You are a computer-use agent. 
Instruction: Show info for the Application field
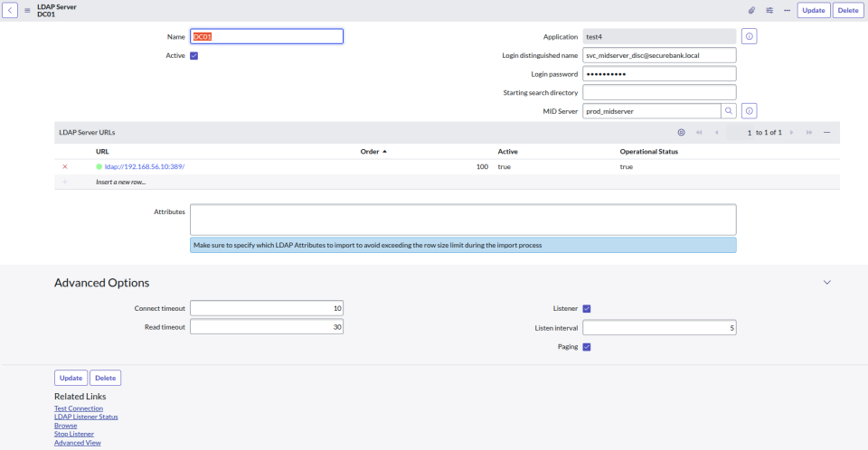pyautogui.click(x=749, y=36)
